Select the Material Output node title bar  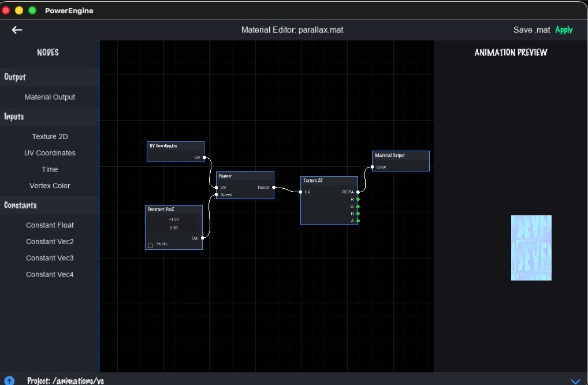pos(400,155)
